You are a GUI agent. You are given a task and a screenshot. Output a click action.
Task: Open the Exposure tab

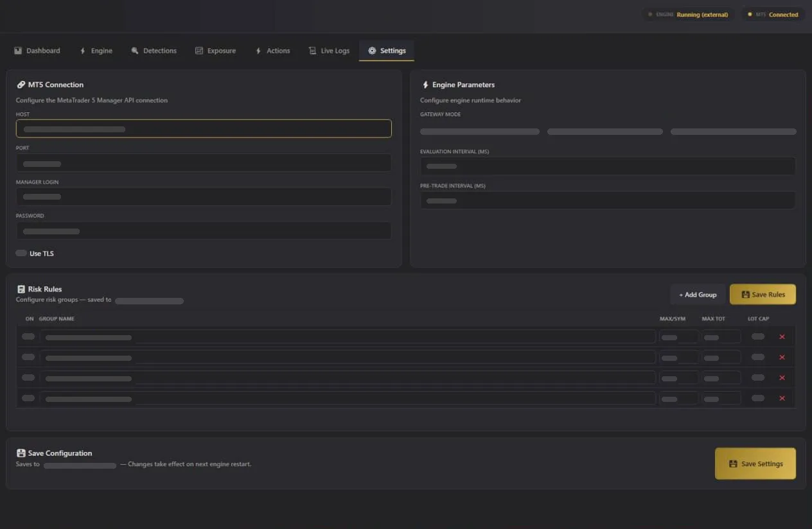215,51
